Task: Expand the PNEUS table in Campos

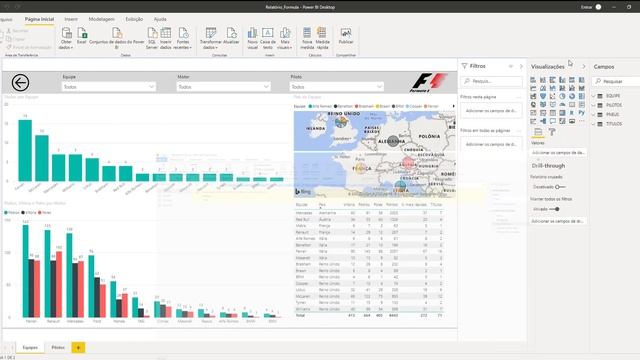Action: 594,115
